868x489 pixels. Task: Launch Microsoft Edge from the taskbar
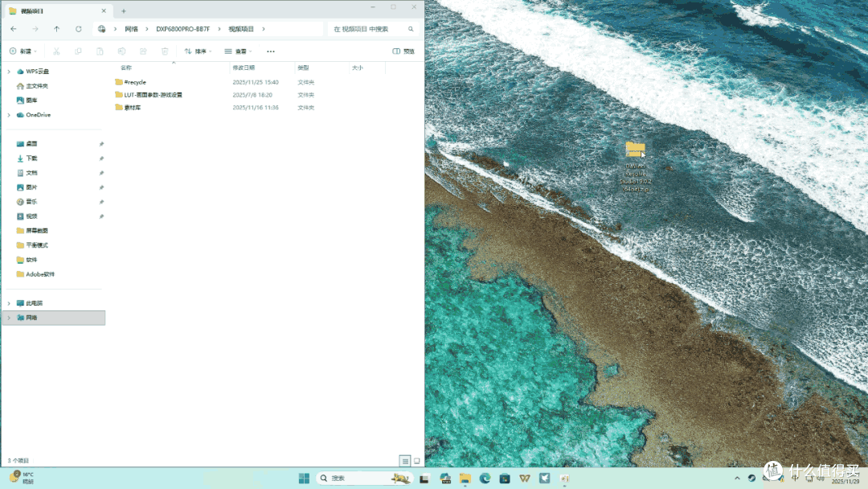click(x=485, y=479)
